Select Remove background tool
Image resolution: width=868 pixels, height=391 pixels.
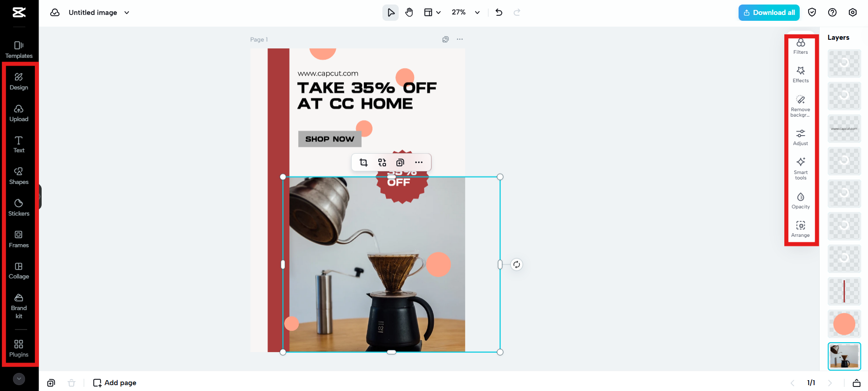801,106
